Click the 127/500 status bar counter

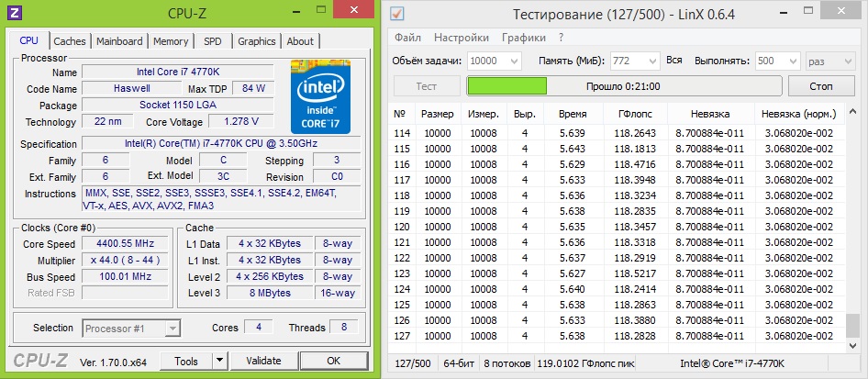coord(412,364)
